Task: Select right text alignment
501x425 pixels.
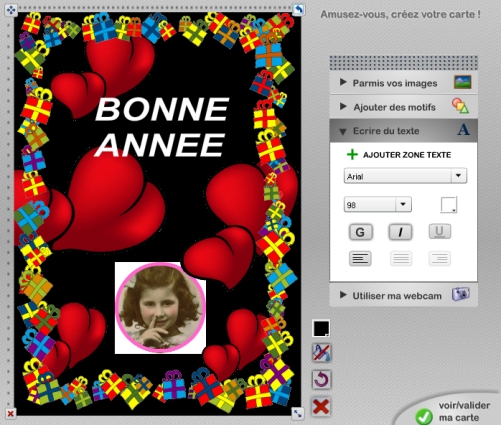Action: [439, 258]
